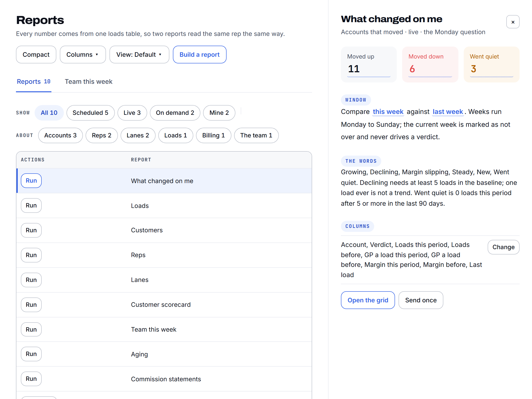Viewport: 532px width, 399px height.
Task: Filter by Scheduled 5
Action: 90,113
